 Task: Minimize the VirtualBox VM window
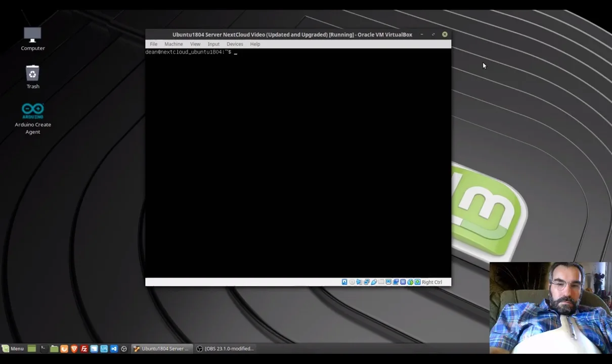click(421, 34)
